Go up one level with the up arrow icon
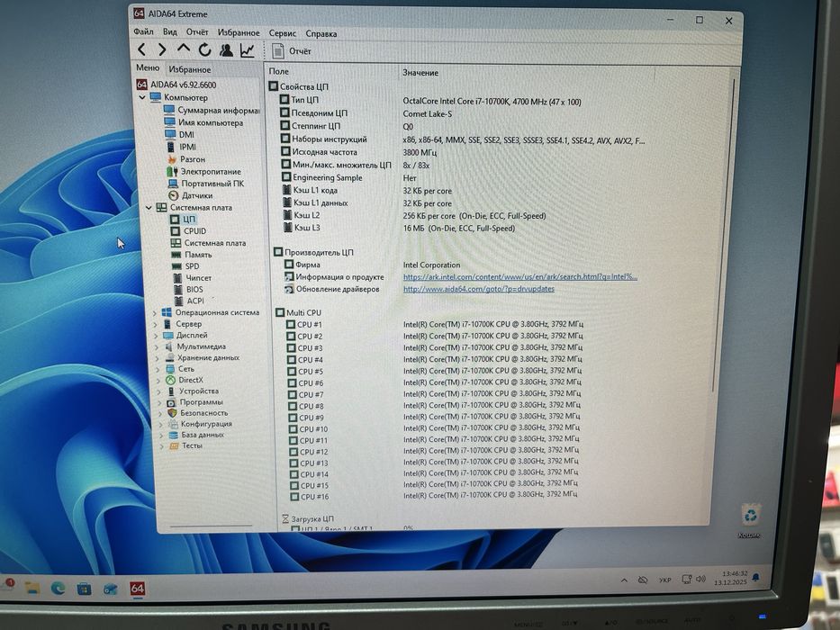 click(x=183, y=49)
